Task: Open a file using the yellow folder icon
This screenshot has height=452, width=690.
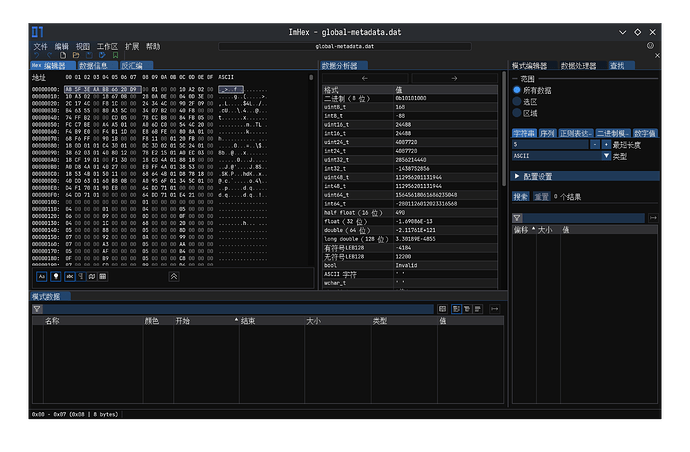Action: (76, 55)
